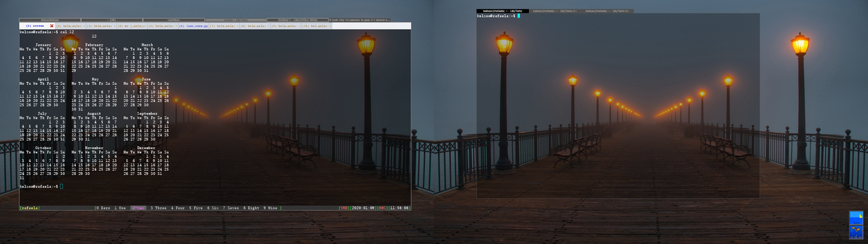This screenshot has height=244, width=868.
Task: Click the 'December' calendar heading
Action: coord(146,147)
